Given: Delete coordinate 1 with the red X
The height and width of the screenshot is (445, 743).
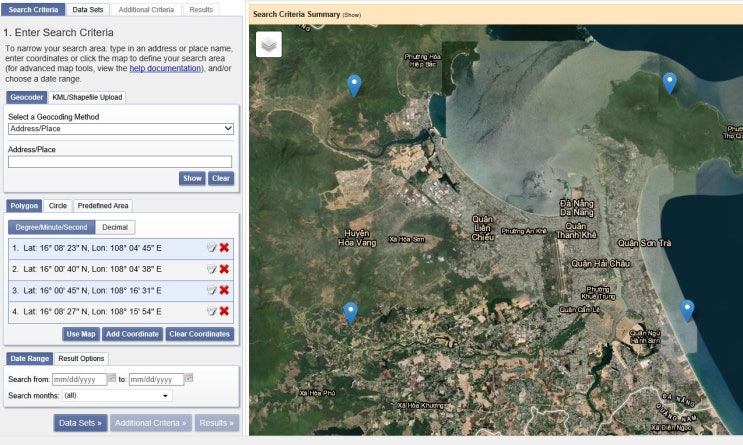Looking at the screenshot, I should tap(224, 248).
